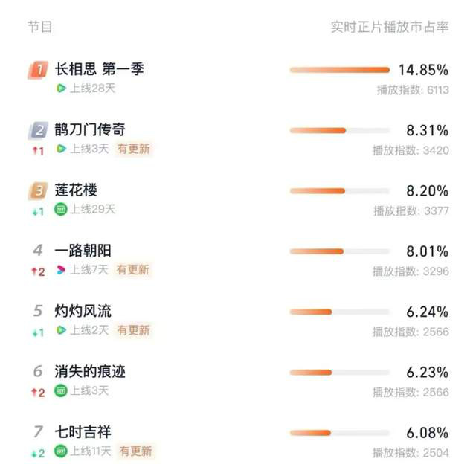Click 有更新 tag under 鹊刀门传奇
The height and width of the screenshot is (476, 476).
tap(134, 149)
